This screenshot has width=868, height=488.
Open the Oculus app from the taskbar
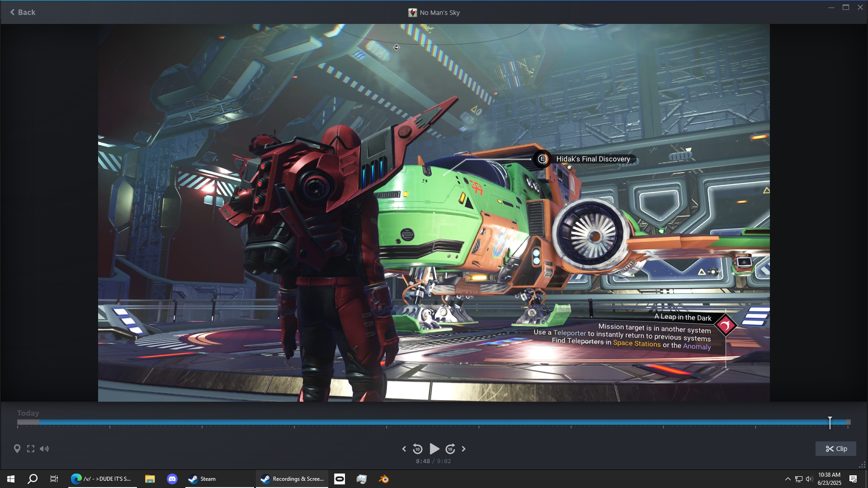tap(340, 479)
